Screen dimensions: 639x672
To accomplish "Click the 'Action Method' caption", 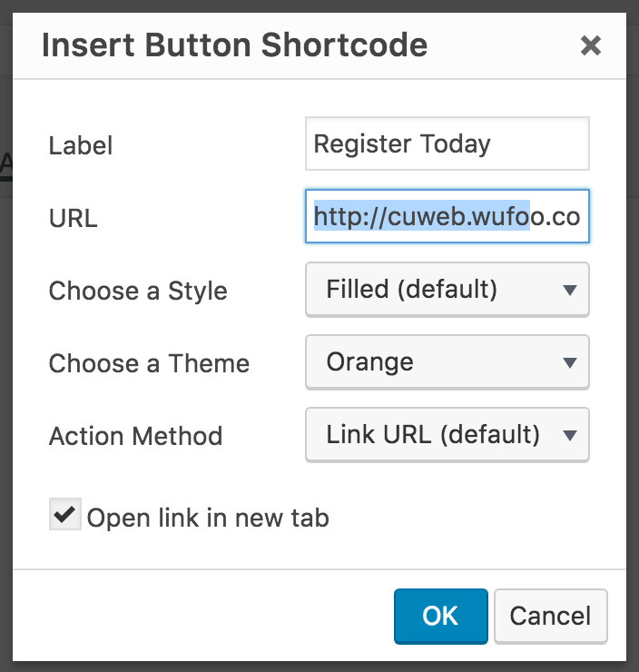I will click(136, 436).
